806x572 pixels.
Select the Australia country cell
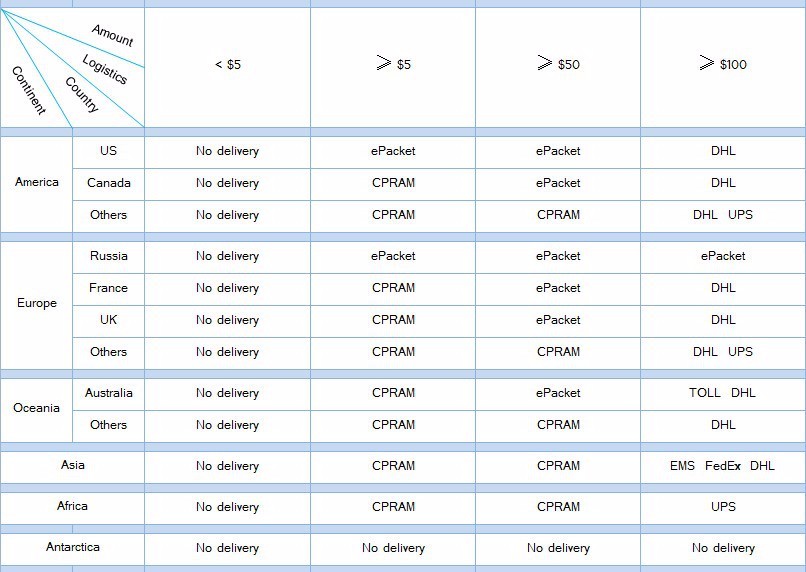click(108, 393)
